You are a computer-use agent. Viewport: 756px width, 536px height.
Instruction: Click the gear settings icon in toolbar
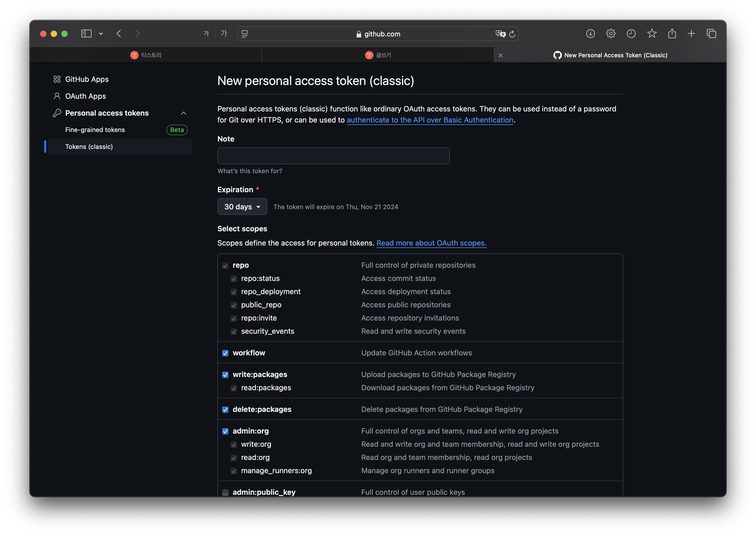tap(610, 34)
